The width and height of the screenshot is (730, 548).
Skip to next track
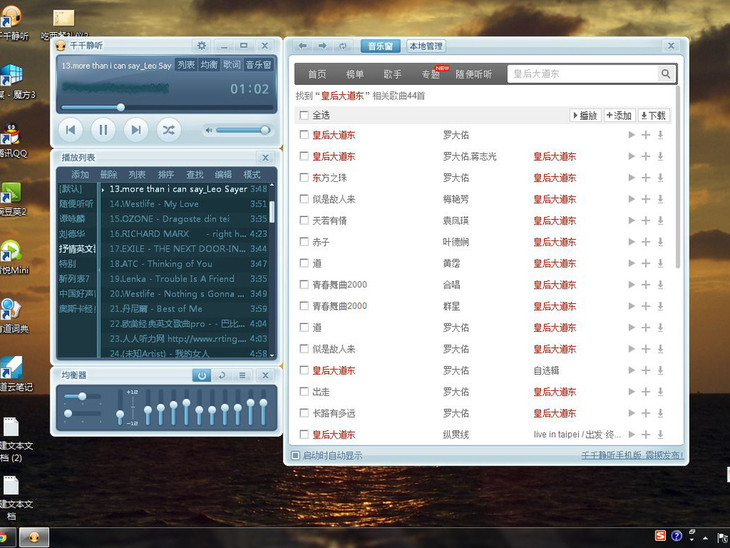pyautogui.click(x=136, y=130)
